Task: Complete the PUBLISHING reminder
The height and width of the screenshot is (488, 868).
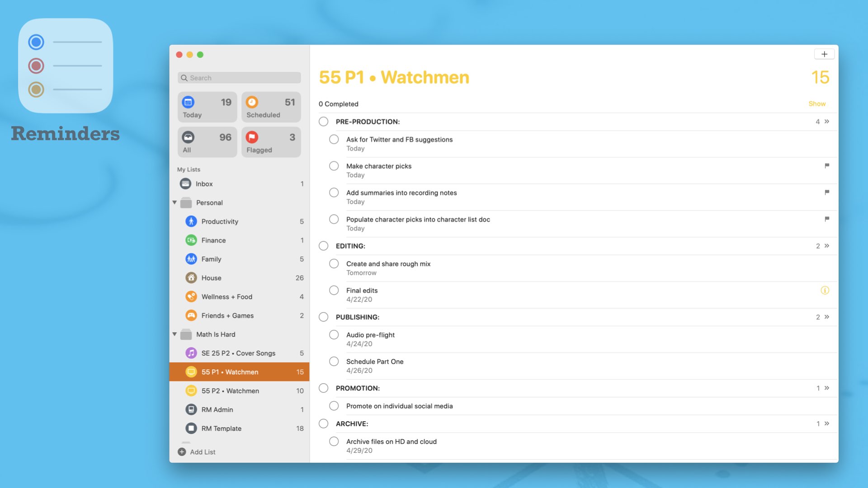Action: (x=323, y=317)
